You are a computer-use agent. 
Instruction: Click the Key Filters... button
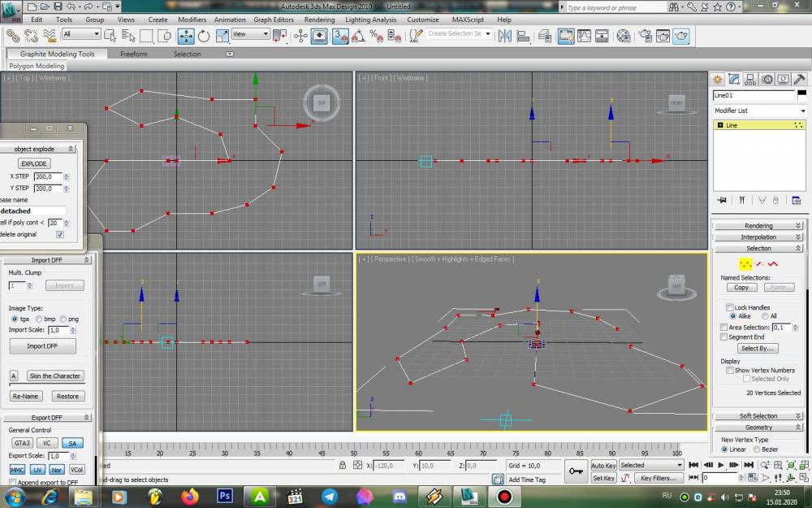[659, 478]
